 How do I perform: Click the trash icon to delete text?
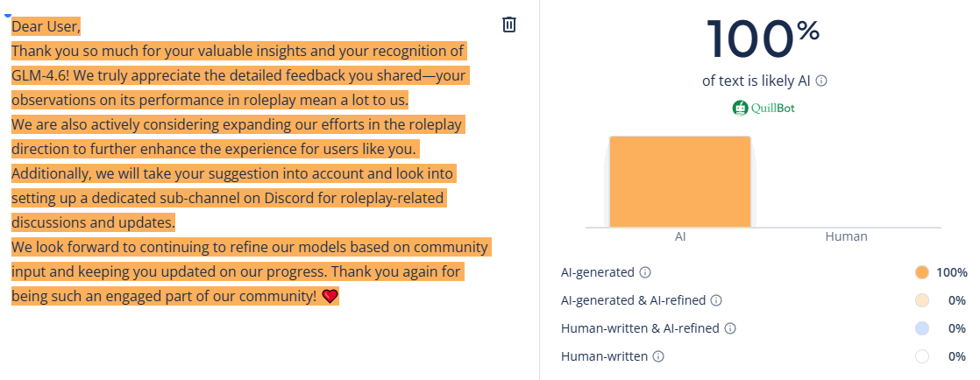pyautogui.click(x=509, y=25)
